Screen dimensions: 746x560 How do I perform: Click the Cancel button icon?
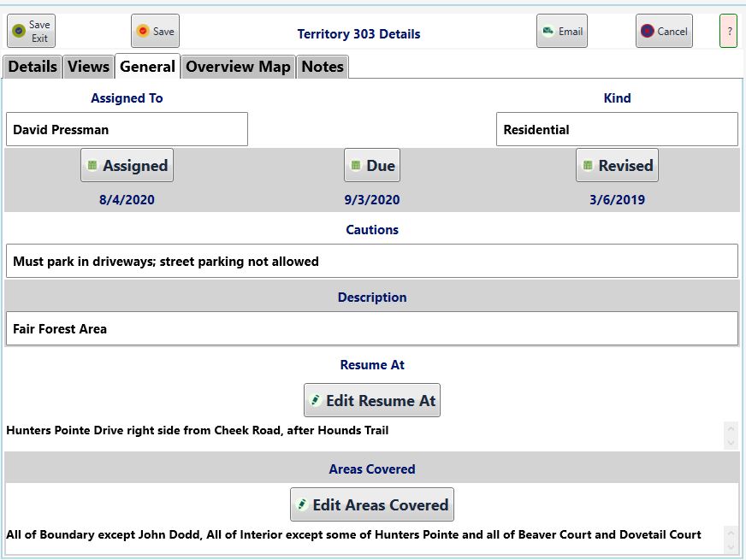pos(647,31)
